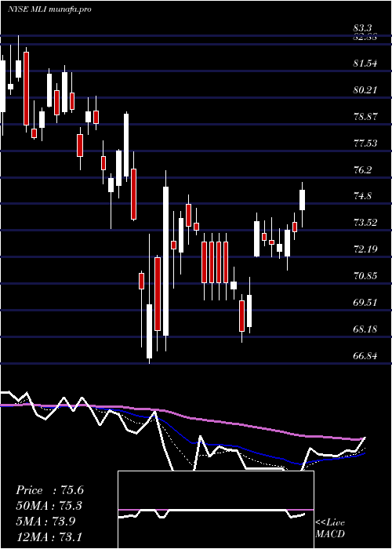Select the 77.53 price axis label

coord(365,144)
